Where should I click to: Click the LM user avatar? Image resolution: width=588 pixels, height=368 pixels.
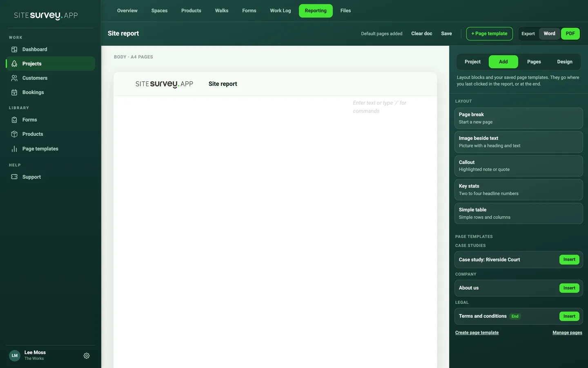click(15, 356)
